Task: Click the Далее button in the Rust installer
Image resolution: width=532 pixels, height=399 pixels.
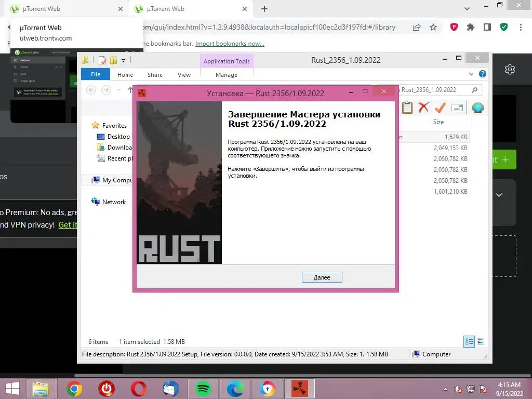Action: tap(322, 277)
